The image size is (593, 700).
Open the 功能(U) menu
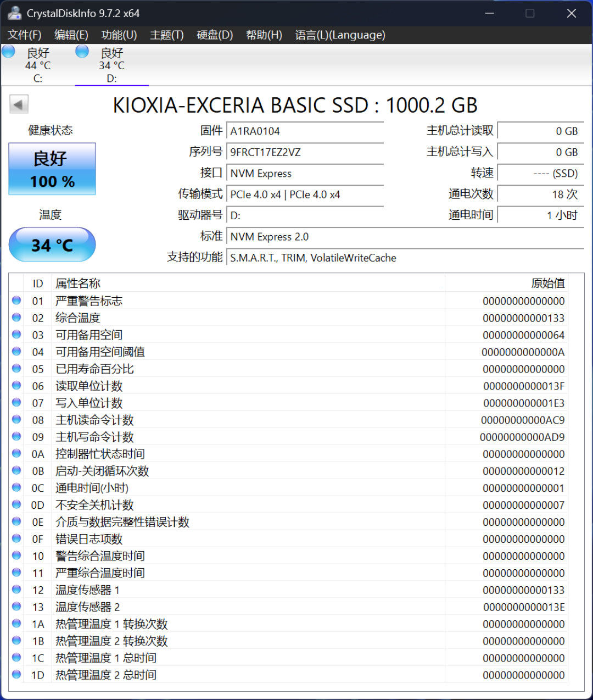click(x=119, y=35)
